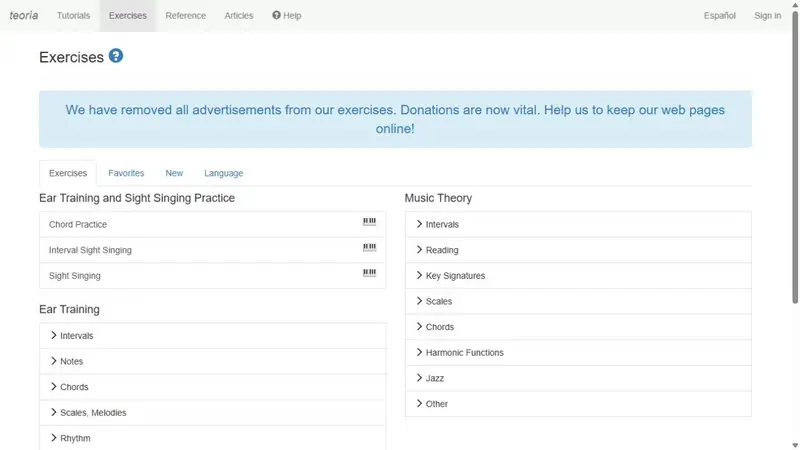Click the page vertical scrollbar thumb

pos(795,156)
